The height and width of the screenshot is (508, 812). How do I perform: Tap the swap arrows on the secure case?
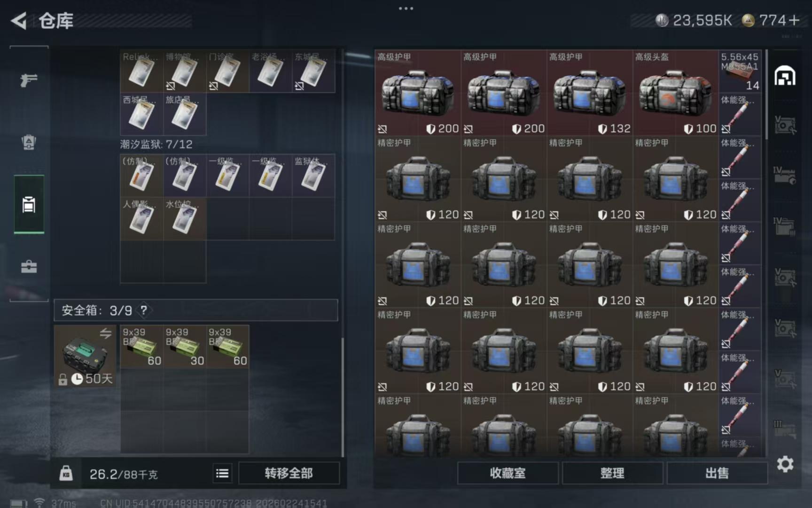tap(106, 333)
